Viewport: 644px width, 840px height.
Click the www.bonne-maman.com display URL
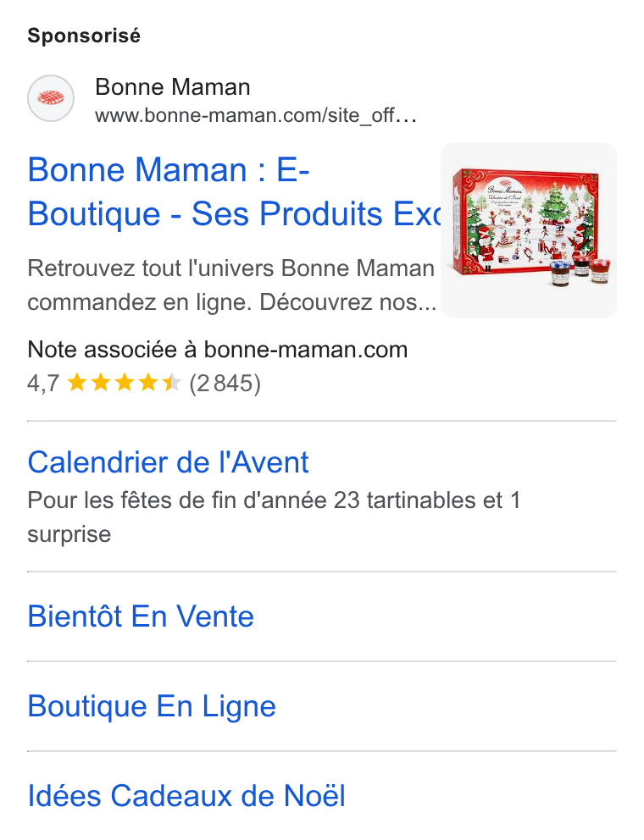pos(256,115)
